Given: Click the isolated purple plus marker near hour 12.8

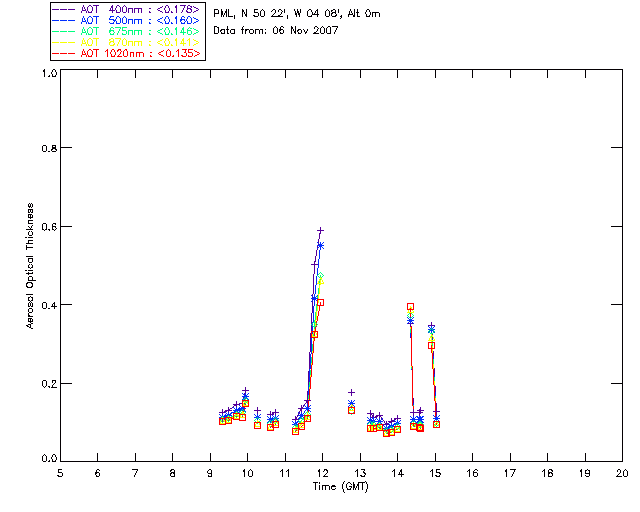Looking at the screenshot, I should (x=351, y=392).
